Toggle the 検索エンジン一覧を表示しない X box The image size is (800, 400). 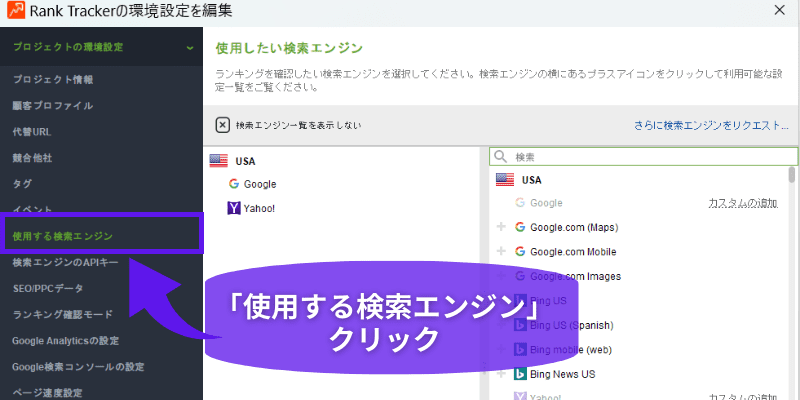tap(222, 125)
